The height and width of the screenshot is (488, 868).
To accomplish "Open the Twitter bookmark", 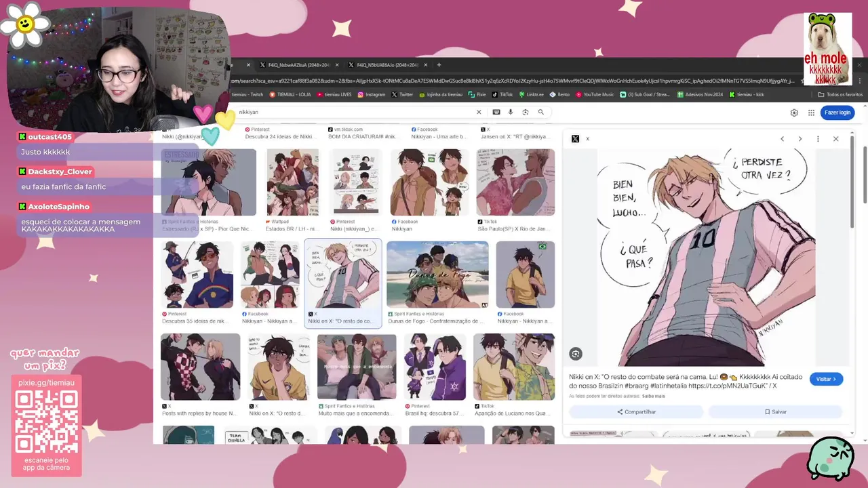I will tap(403, 95).
